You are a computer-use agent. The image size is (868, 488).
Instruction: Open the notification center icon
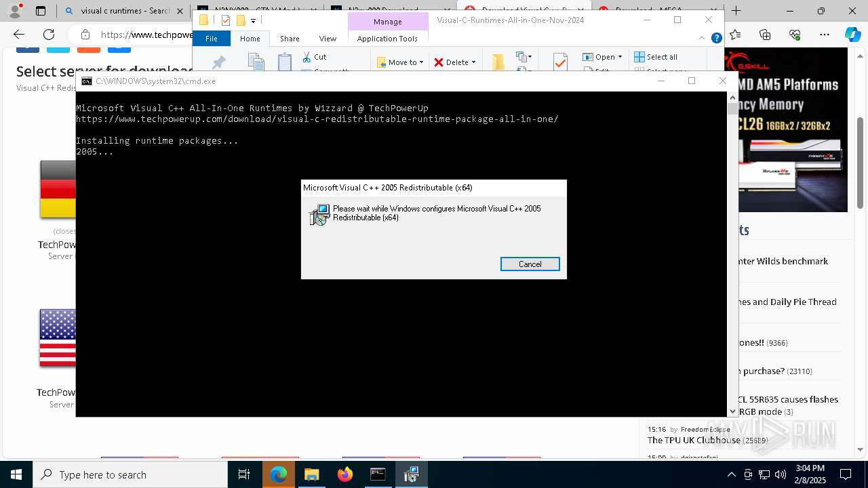click(846, 474)
